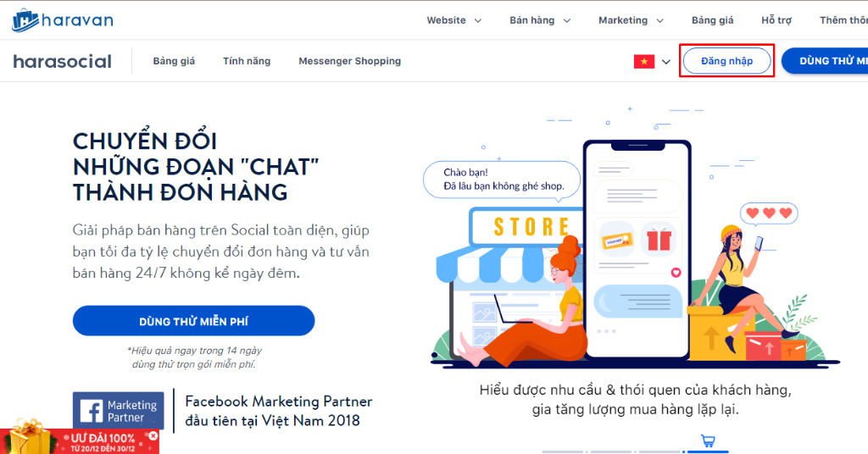
Task: Open harasocial Bảng giá link
Action: [x=174, y=61]
